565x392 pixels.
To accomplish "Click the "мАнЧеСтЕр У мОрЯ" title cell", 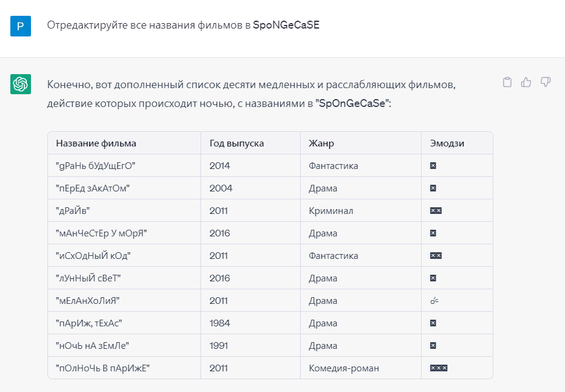I will (102, 233).
